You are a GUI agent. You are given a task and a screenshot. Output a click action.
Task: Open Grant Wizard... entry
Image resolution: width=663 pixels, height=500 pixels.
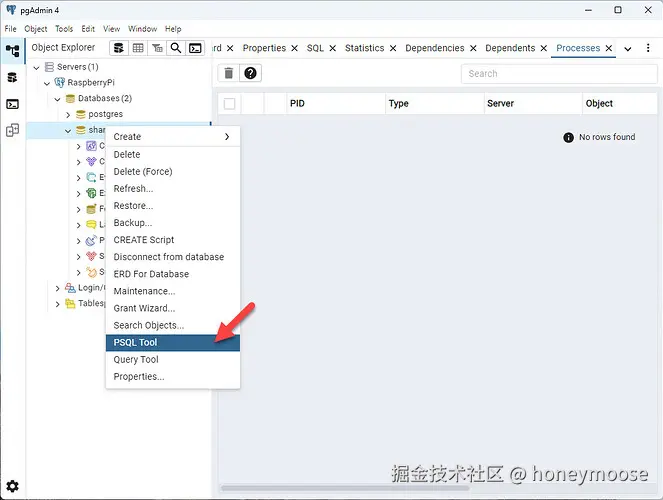(x=173, y=308)
